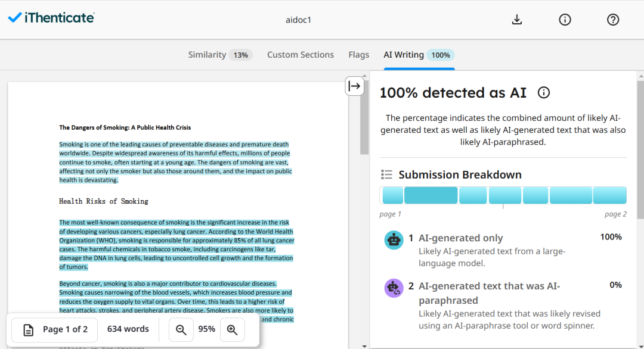Click the right panel vertical scrollbar thumb
Viewport: 644px width, 349px height.
pyautogui.click(x=640, y=149)
